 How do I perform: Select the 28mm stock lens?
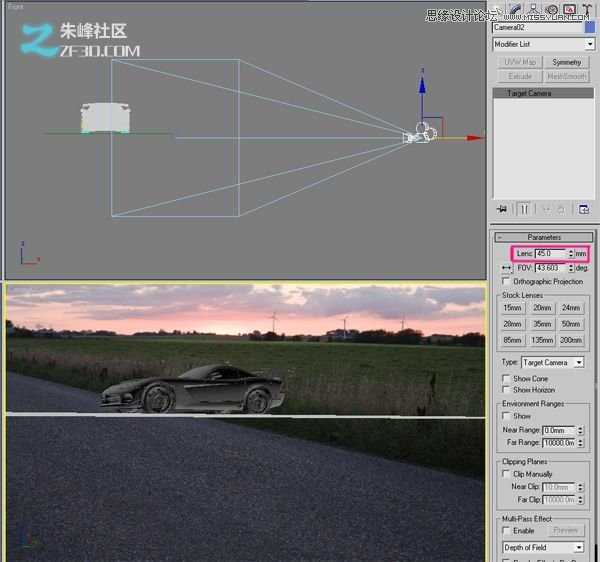(512, 324)
